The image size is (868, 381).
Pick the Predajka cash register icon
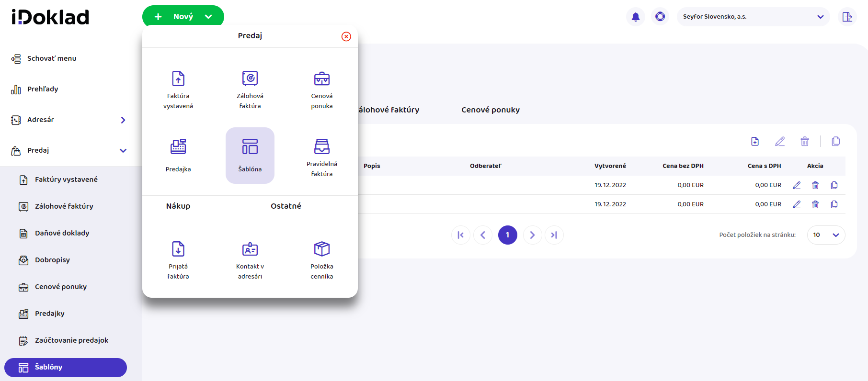click(178, 155)
